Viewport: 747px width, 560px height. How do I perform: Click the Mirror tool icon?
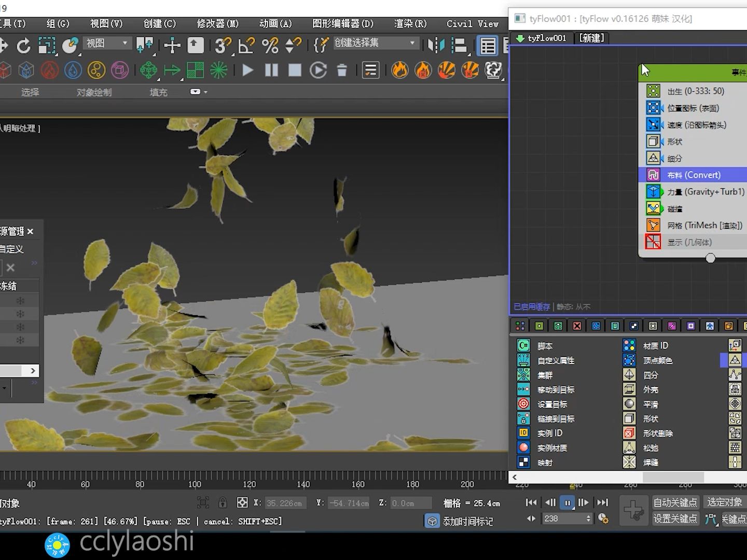[436, 46]
